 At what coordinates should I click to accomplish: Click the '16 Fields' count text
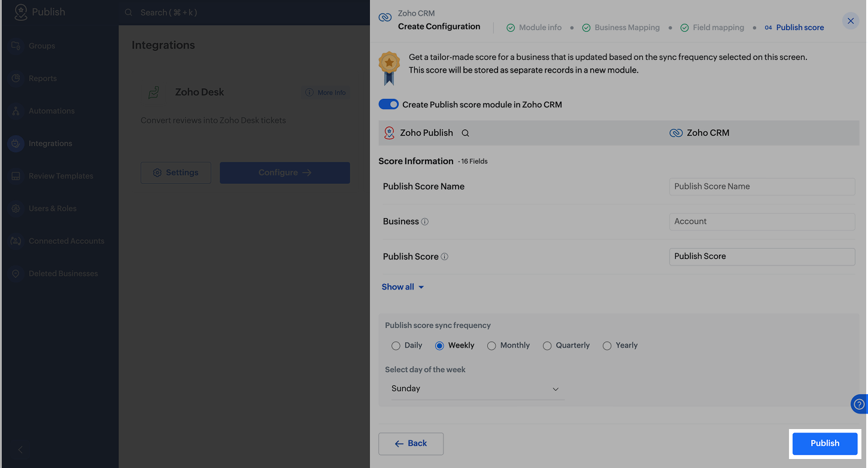[475, 162]
